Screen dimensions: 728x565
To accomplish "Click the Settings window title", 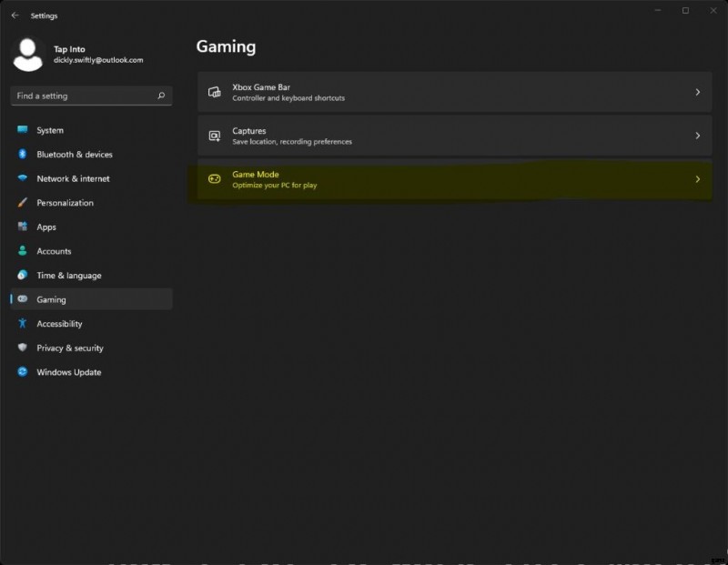I will click(44, 15).
